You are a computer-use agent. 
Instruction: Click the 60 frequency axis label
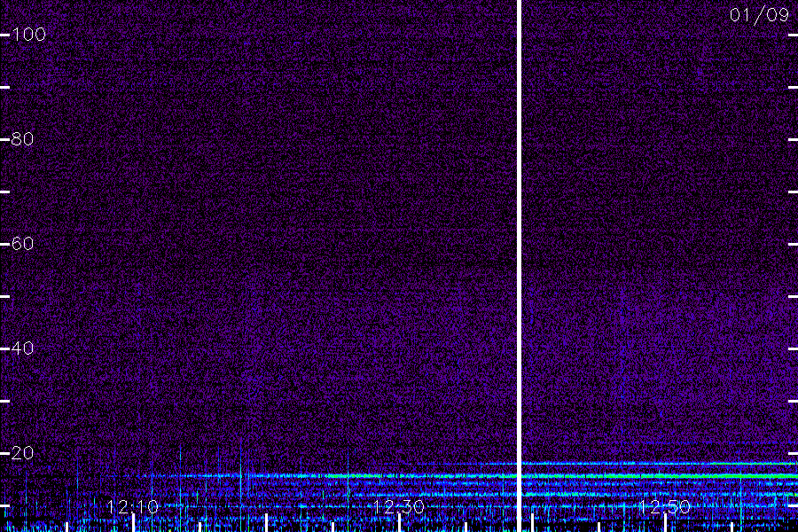22,244
